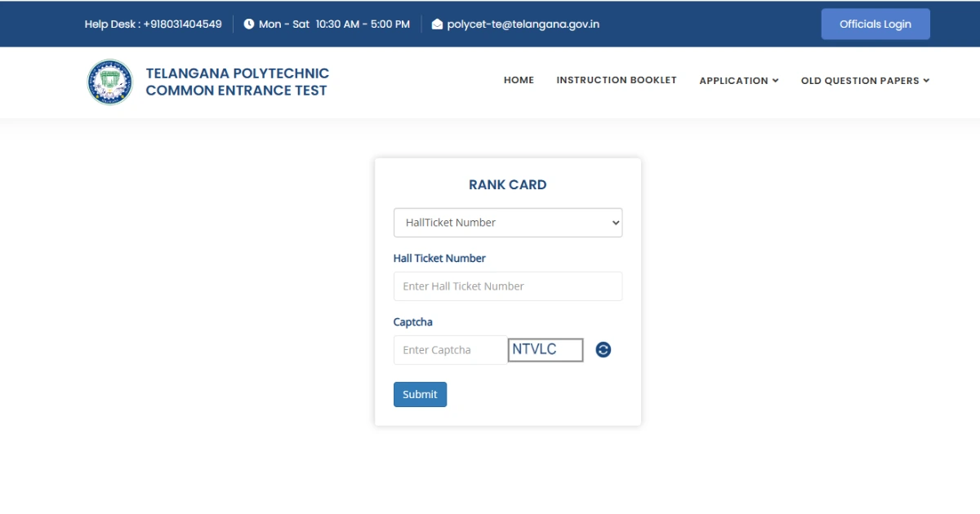Screen dimensions: 980x514
Task: Focus the Enter Captcha field
Action: click(x=451, y=350)
